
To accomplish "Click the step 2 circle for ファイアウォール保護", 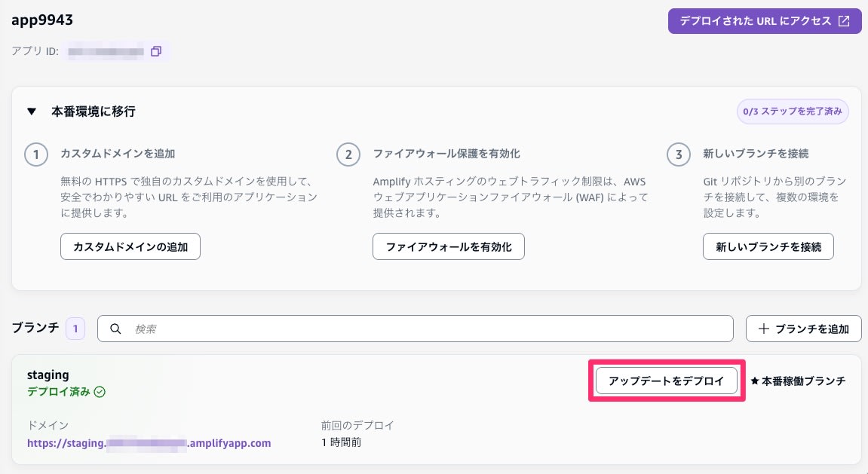I will tap(348, 154).
